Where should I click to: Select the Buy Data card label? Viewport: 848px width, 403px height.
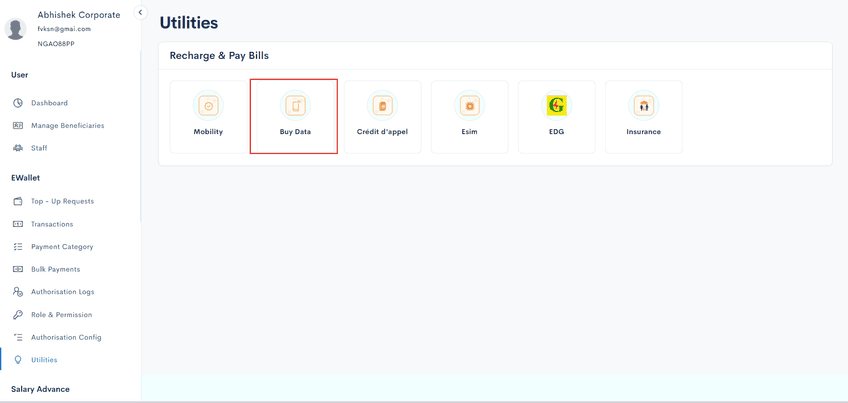click(295, 132)
